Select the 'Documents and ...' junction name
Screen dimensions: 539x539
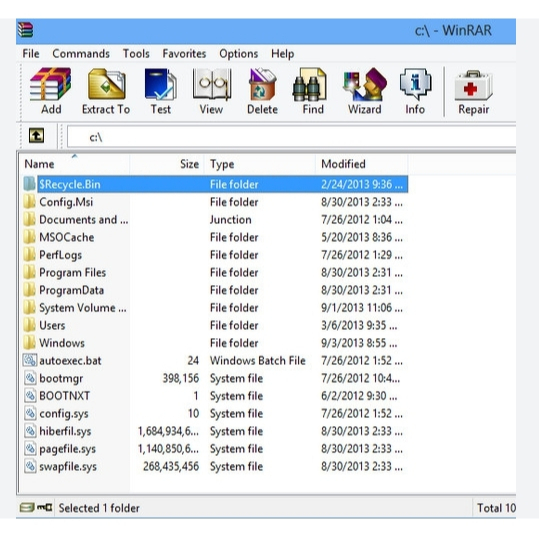pos(84,219)
